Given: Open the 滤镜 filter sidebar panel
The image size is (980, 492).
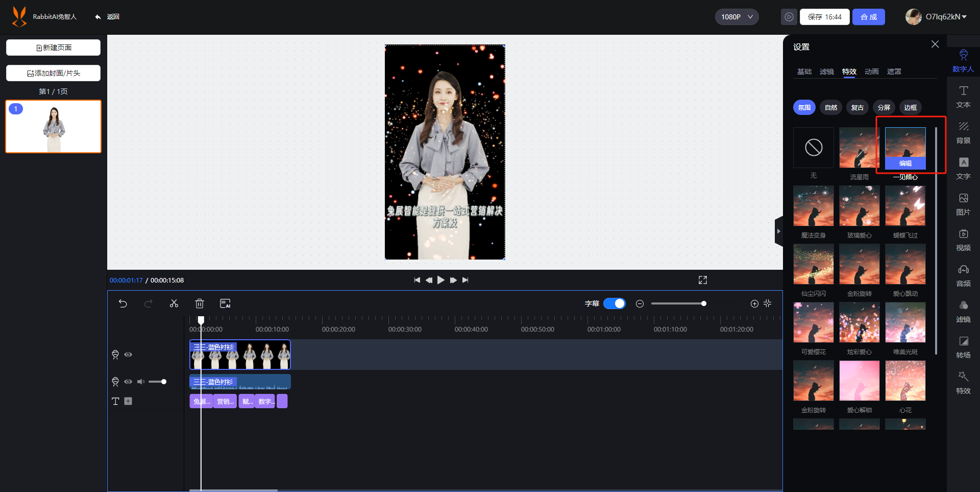Looking at the screenshot, I should point(963,311).
